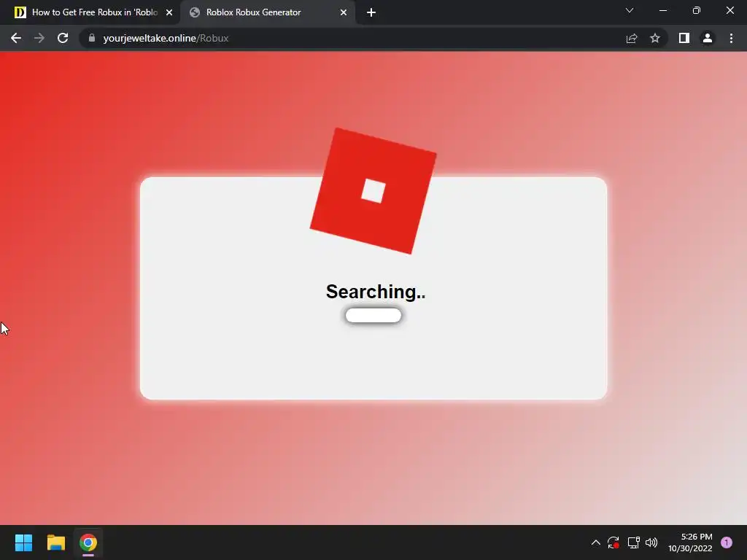Click the red Roblox logo
747x560 pixels.
click(x=373, y=191)
